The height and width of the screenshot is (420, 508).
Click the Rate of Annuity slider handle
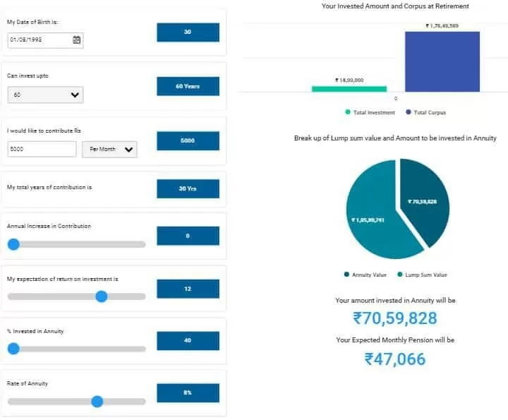(97, 401)
